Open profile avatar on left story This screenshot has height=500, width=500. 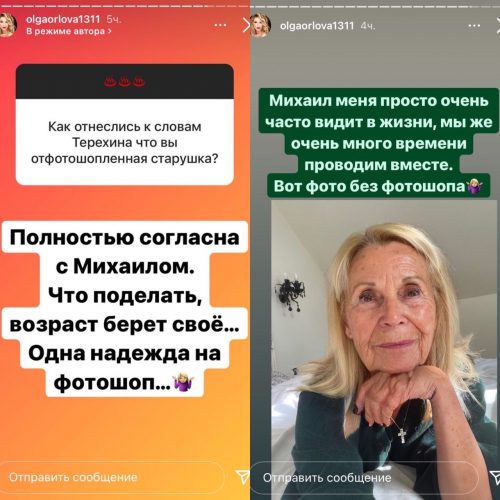pyautogui.click(x=7, y=25)
